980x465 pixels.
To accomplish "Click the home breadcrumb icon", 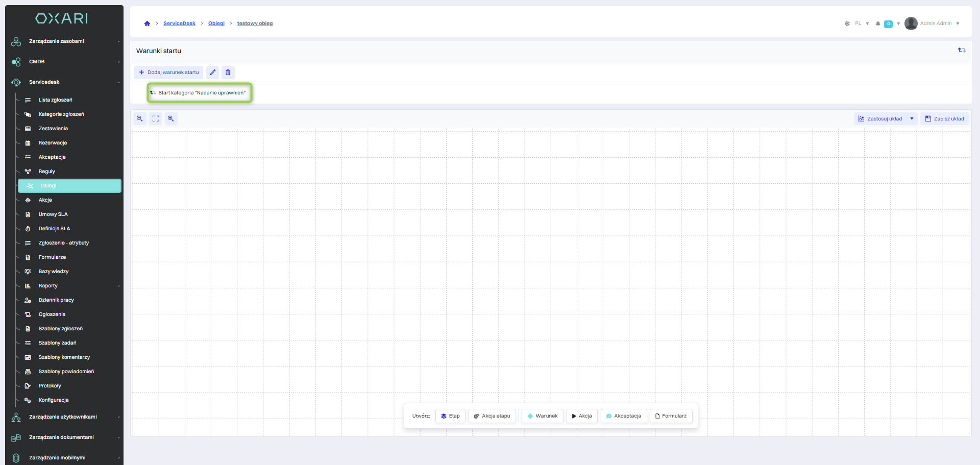I will pyautogui.click(x=147, y=23).
